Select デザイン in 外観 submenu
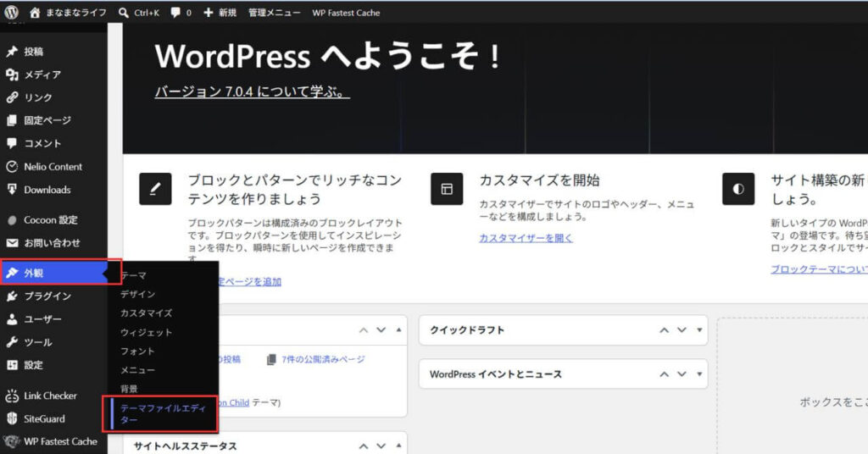 coord(138,294)
